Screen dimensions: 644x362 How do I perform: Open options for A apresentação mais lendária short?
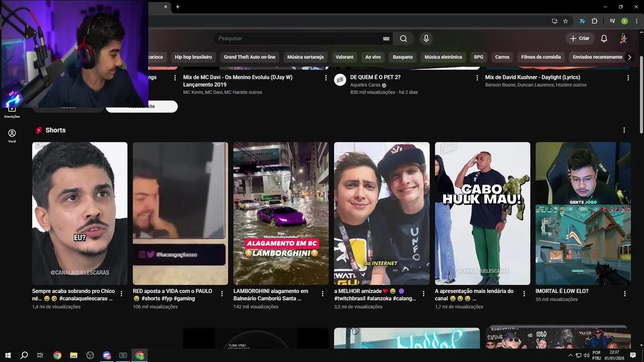tap(524, 294)
